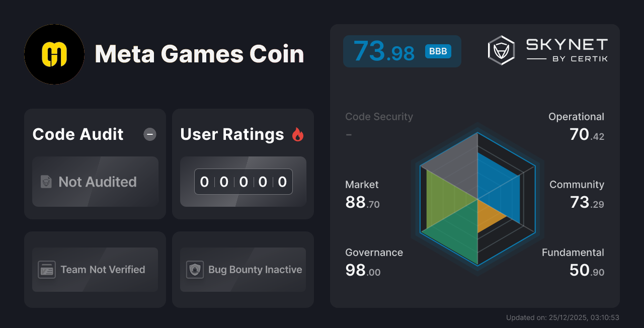Select the Skynet by CertiK logo

tap(547, 49)
